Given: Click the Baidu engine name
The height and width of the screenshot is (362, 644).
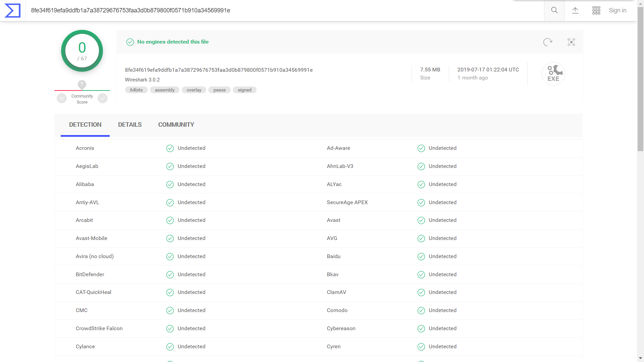Looking at the screenshot, I should click(x=334, y=256).
